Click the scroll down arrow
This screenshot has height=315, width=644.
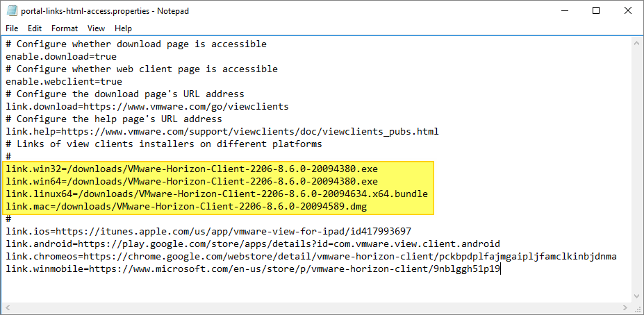click(x=637, y=296)
